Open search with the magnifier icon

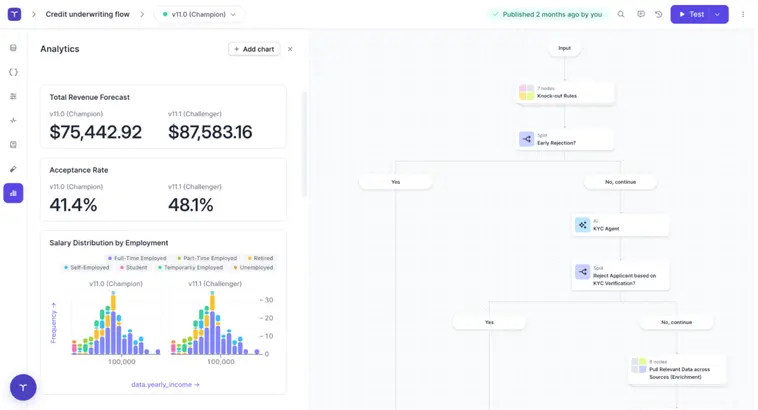click(x=621, y=15)
